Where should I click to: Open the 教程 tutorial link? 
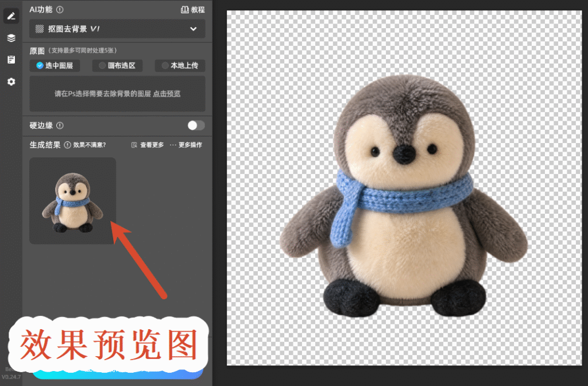[193, 10]
